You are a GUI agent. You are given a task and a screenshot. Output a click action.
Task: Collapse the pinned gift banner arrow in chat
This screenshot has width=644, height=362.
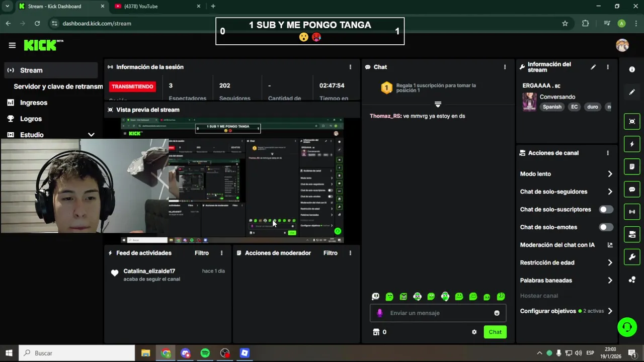click(438, 105)
